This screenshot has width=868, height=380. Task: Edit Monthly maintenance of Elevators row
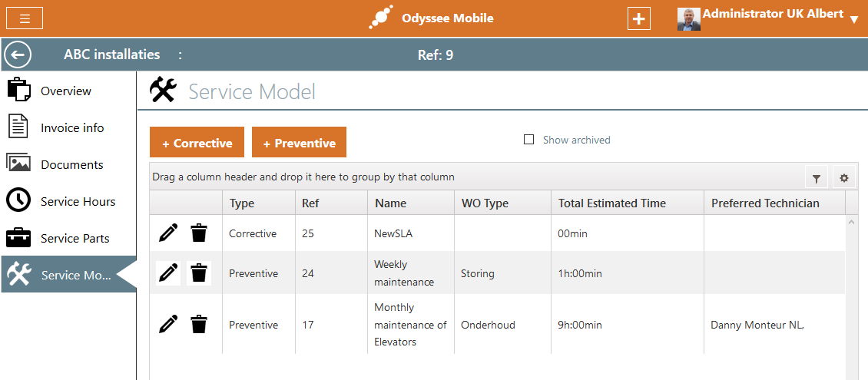coord(168,325)
